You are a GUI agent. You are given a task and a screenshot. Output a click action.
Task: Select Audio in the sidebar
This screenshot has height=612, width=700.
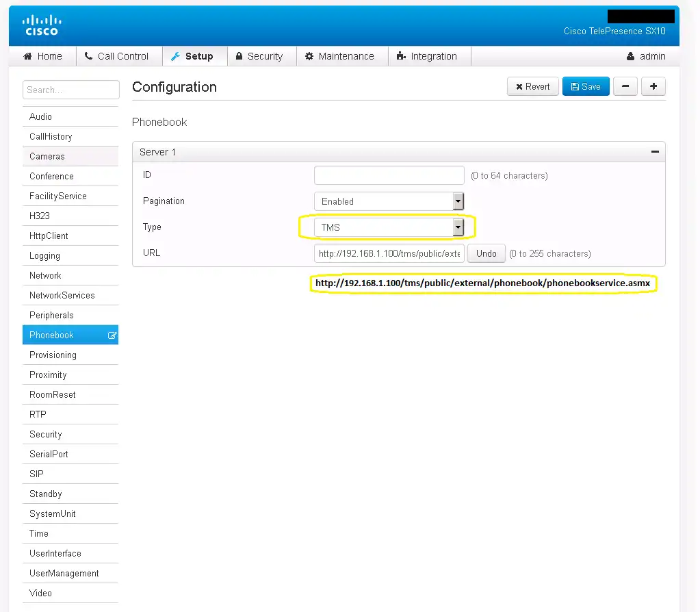[70, 116]
